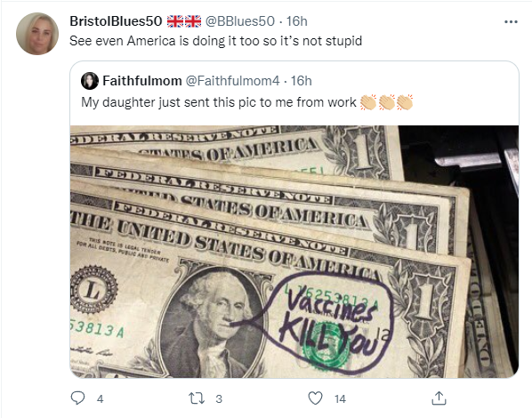Open the quoted tweet's 16h timestamp
The height and width of the screenshot is (418, 532).
(x=302, y=81)
